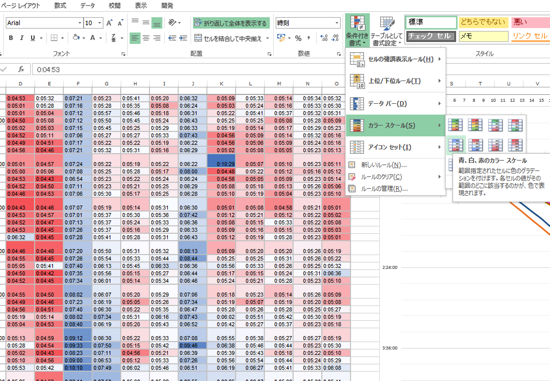Apply comma style number format
Viewport: 550px width, 381px height.
coord(309,38)
